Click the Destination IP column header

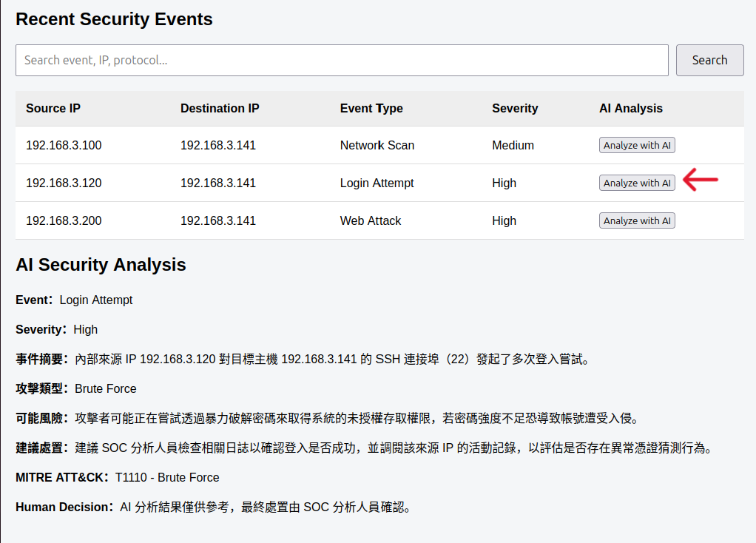coord(220,108)
